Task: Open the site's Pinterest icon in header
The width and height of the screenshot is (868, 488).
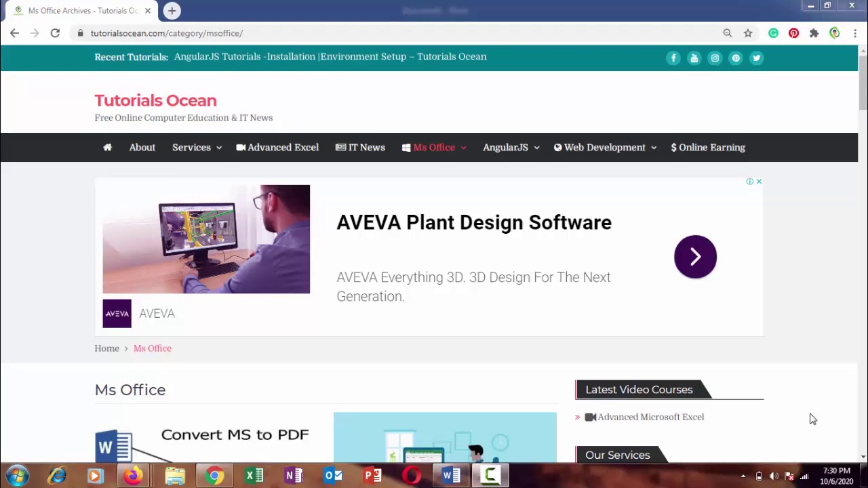Action: pos(736,58)
